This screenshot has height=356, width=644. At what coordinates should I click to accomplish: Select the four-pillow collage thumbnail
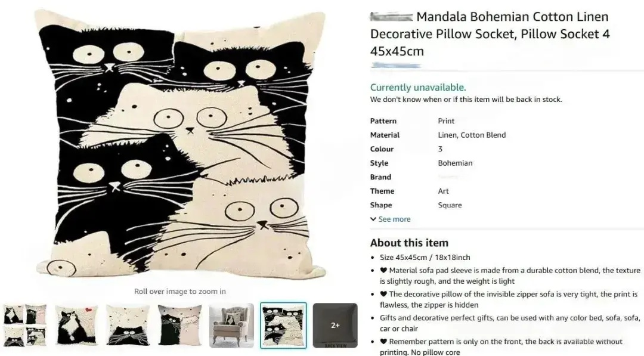pos(26,325)
